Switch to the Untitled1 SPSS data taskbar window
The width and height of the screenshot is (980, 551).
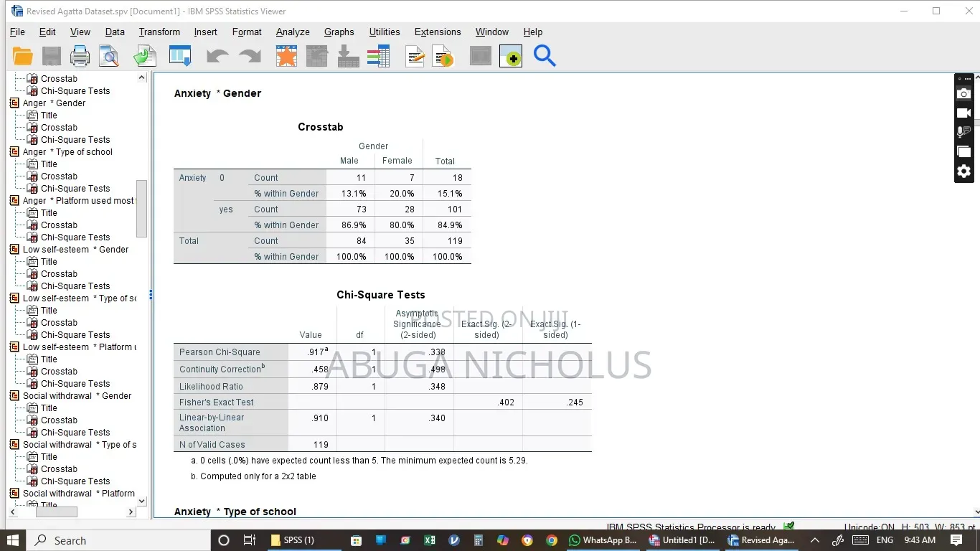click(x=682, y=540)
